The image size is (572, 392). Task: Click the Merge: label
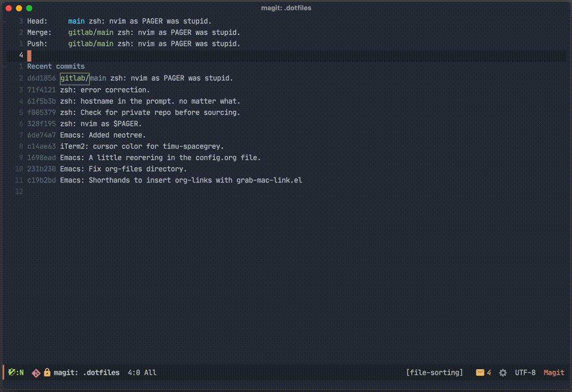pos(39,33)
